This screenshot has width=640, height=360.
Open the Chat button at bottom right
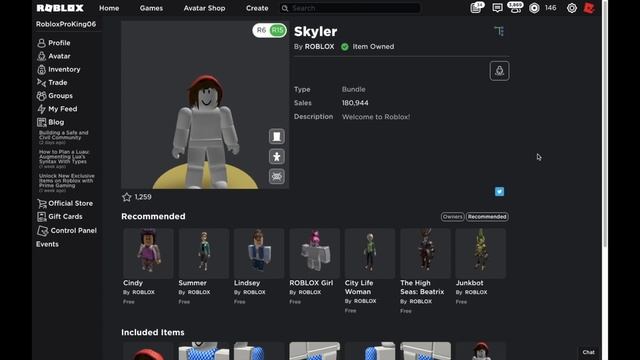[x=588, y=352]
